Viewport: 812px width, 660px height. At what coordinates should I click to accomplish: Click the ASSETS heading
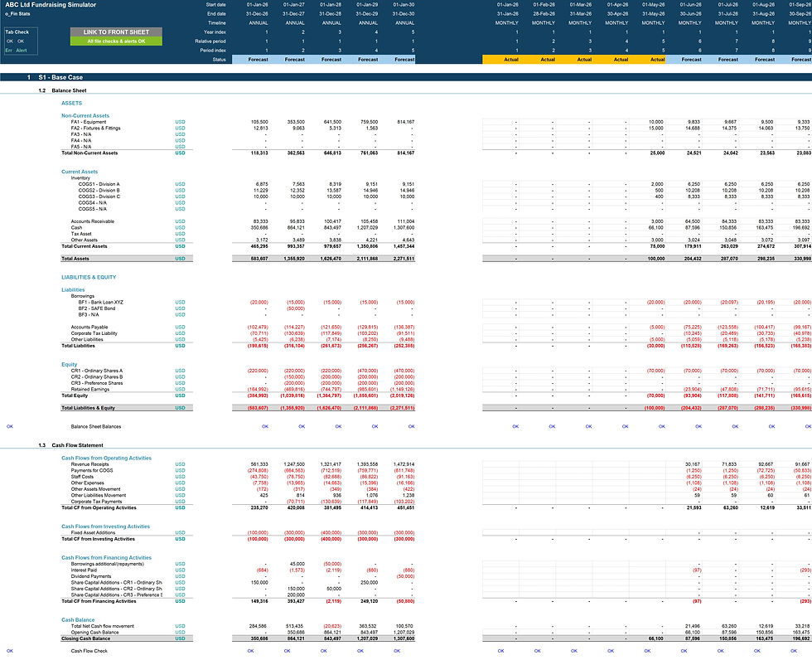(x=71, y=103)
